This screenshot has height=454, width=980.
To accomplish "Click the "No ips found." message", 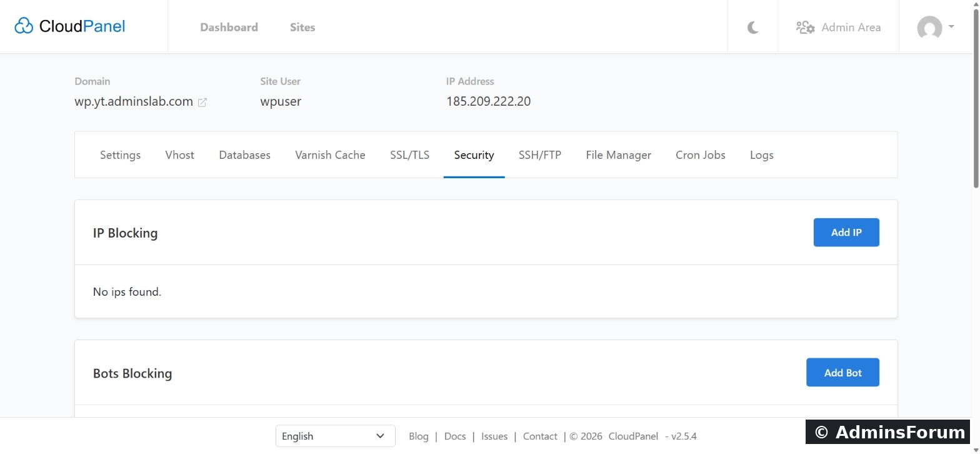I will pyautogui.click(x=127, y=292).
